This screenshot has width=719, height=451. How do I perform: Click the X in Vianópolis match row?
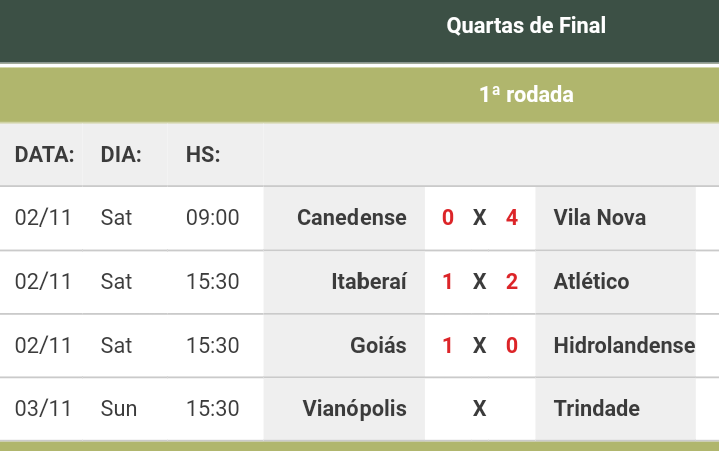click(x=480, y=408)
